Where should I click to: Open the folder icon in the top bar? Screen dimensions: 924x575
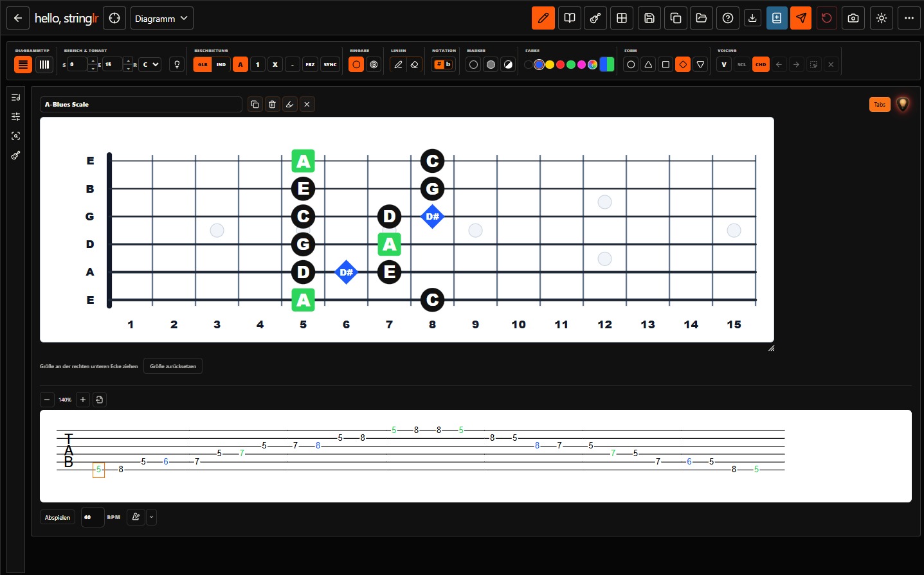(702, 18)
